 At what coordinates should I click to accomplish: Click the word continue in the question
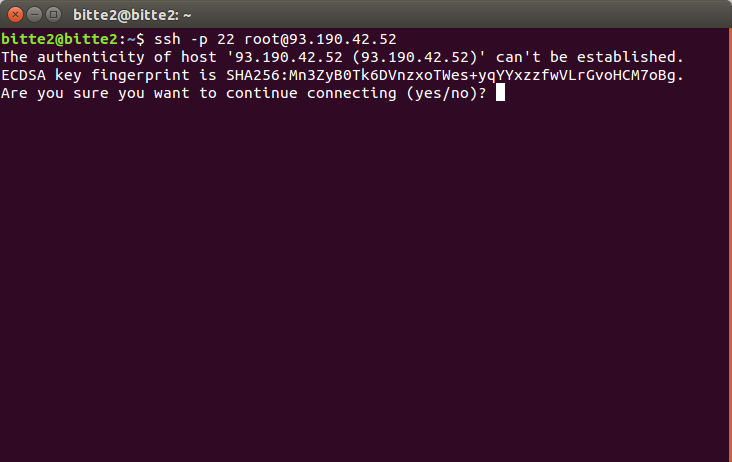261,93
